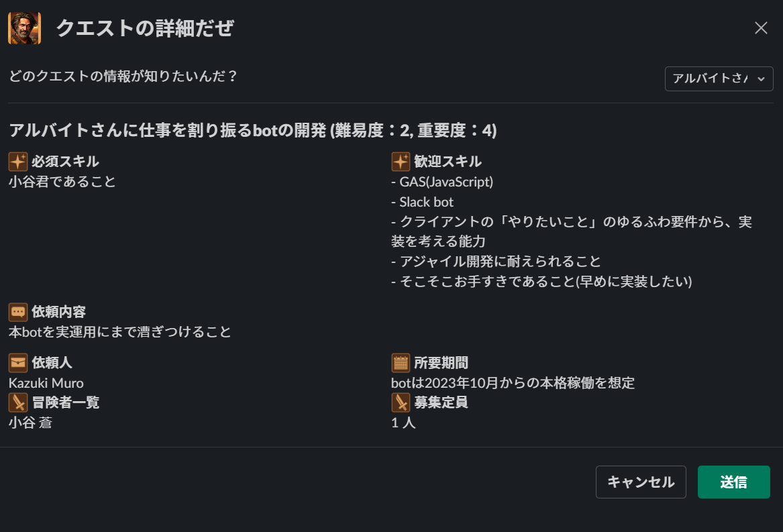Click the requester name Kazuki Muro

pos(46,383)
